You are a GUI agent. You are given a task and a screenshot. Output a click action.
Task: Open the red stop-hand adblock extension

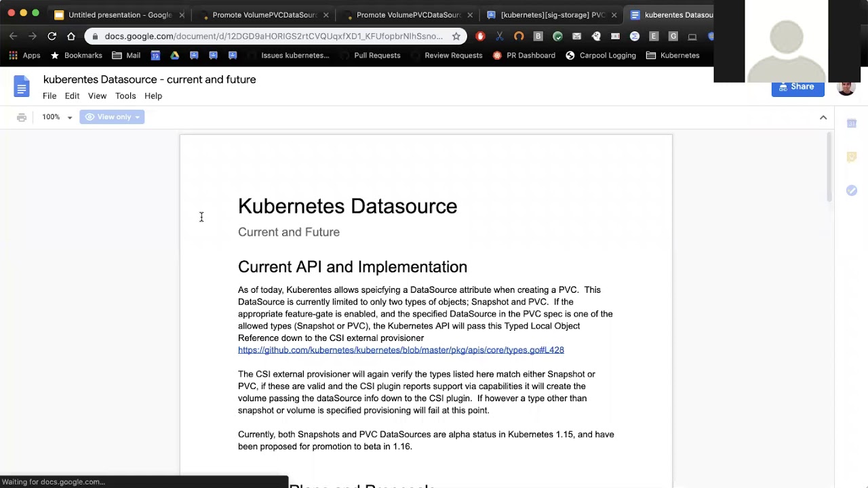pyautogui.click(x=480, y=36)
